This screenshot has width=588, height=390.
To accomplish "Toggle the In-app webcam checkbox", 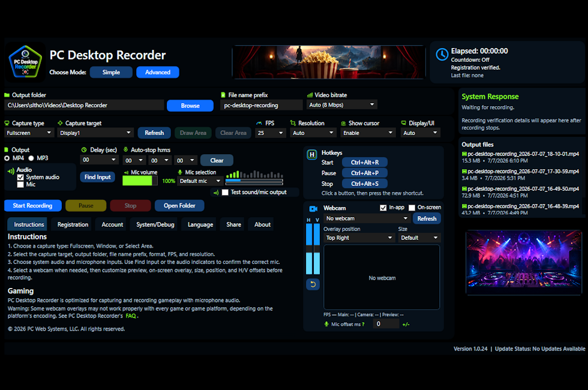I will point(383,208).
